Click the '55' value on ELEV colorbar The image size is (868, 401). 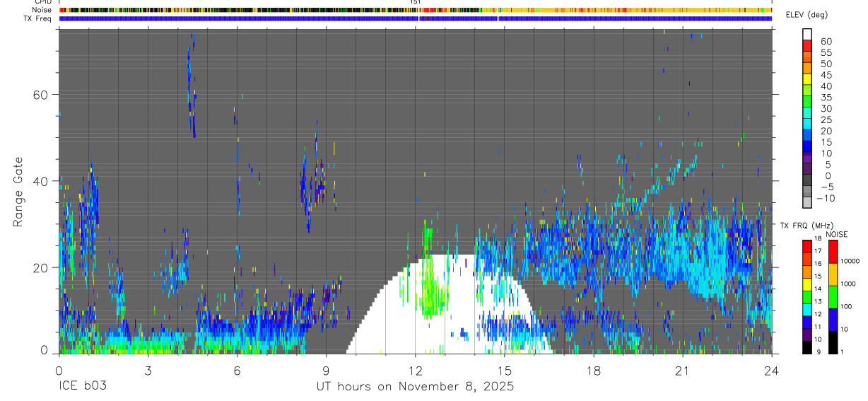826,53
